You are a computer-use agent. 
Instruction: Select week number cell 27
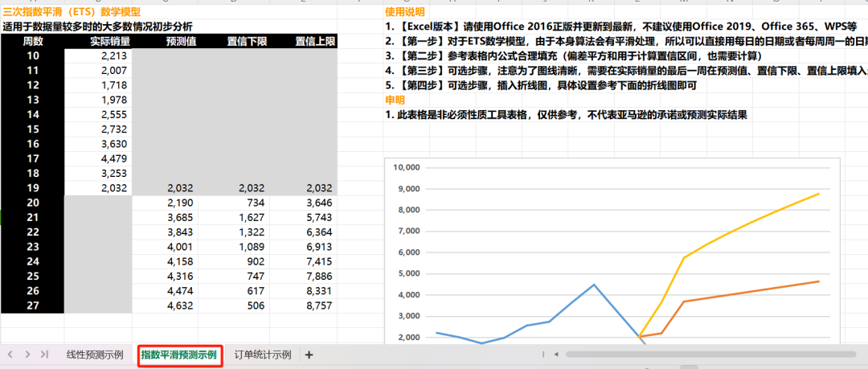point(33,305)
